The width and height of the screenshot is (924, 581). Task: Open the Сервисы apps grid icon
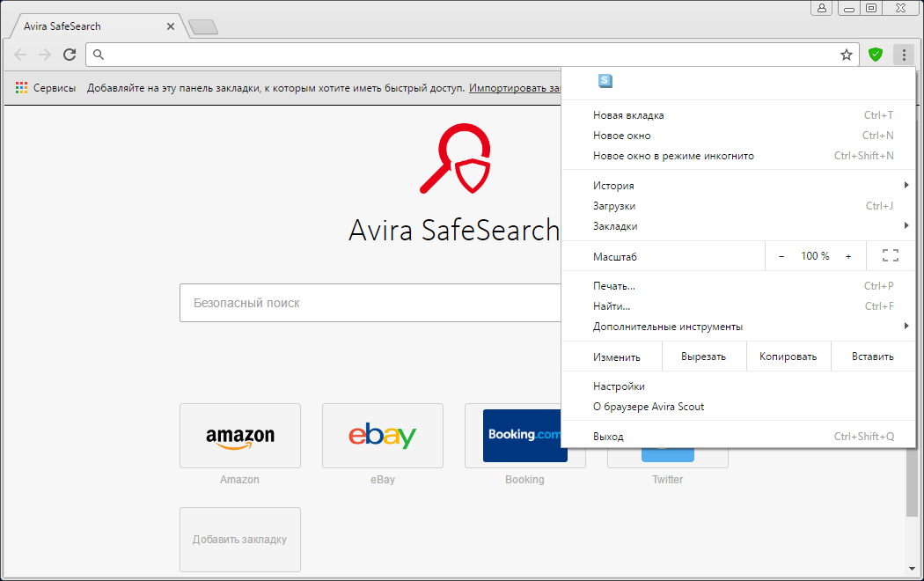click(22, 88)
